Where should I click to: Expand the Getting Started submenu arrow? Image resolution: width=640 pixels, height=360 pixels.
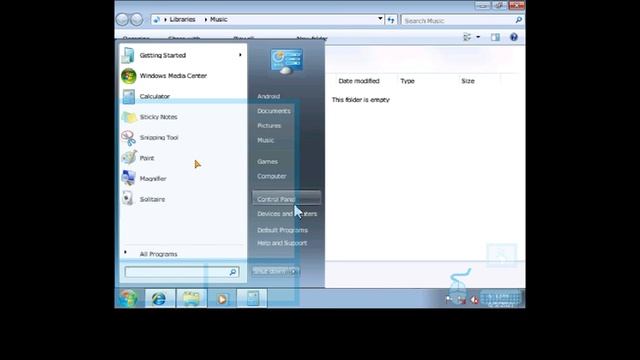tap(240, 55)
